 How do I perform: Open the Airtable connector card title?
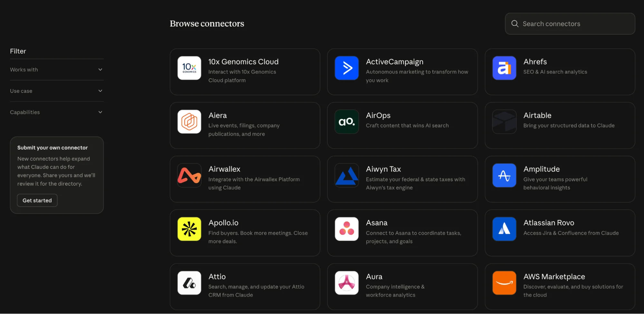537,115
